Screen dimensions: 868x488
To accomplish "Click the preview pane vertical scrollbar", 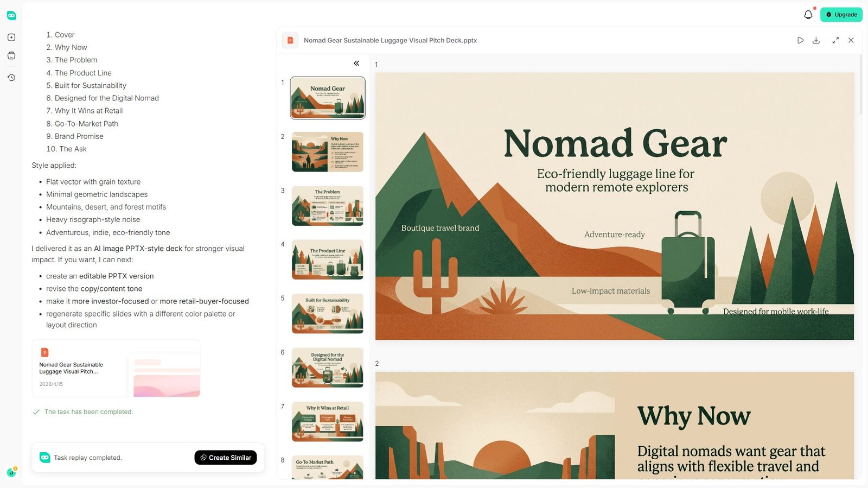I will (861, 84).
